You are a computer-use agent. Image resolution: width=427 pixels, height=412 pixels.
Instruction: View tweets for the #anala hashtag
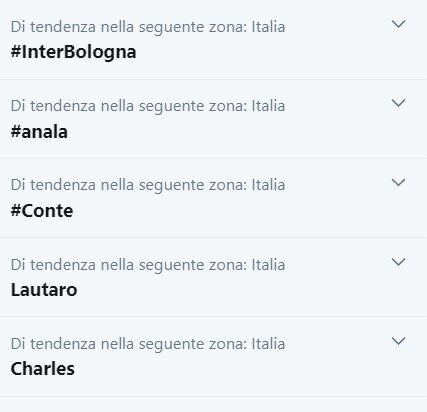39,131
